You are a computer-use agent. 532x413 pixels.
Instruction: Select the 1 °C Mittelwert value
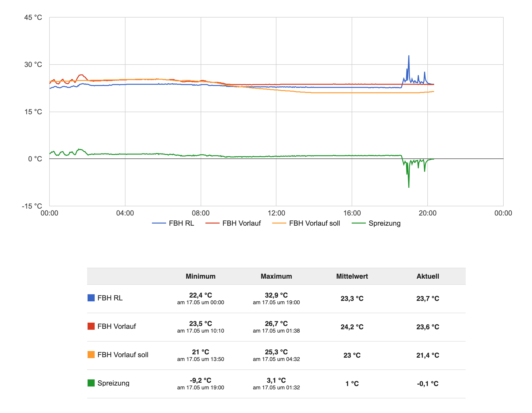[352, 384]
